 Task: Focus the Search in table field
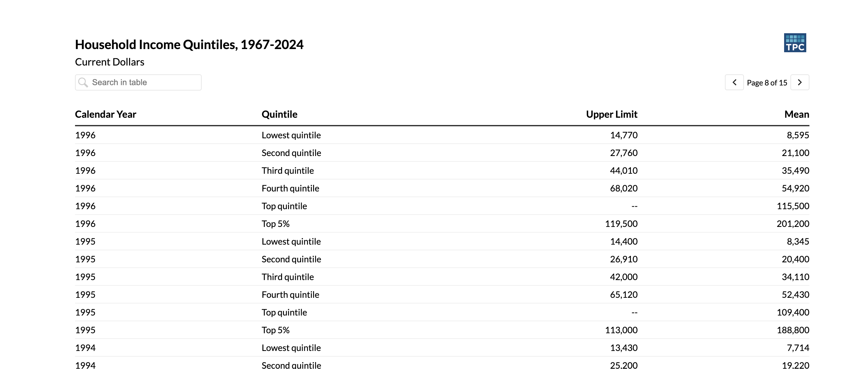(x=138, y=83)
